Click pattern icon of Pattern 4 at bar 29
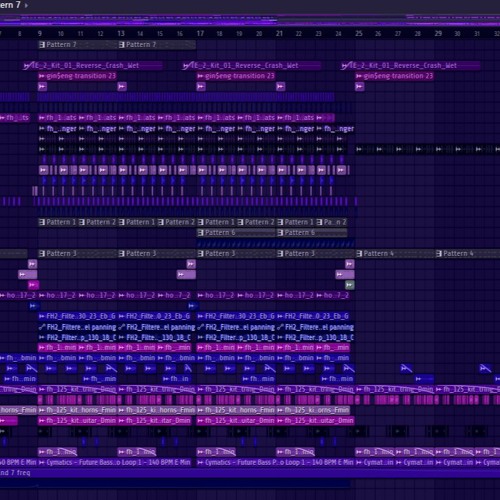Image resolution: width=500 pixels, height=500 pixels. 439,254
